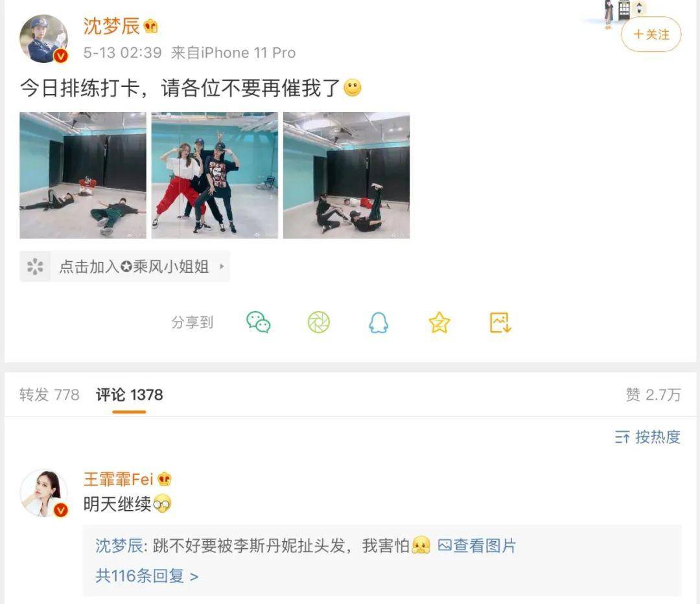Share to Qzone star icon
This screenshot has height=604, width=700.
pyautogui.click(x=439, y=322)
